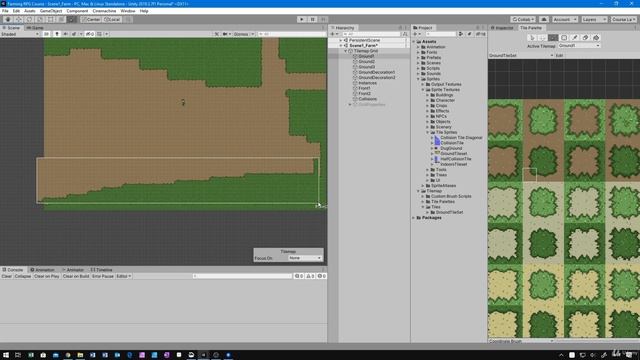This screenshot has height=360, width=640.
Task: Click Clear button in Console
Action: tap(7, 276)
